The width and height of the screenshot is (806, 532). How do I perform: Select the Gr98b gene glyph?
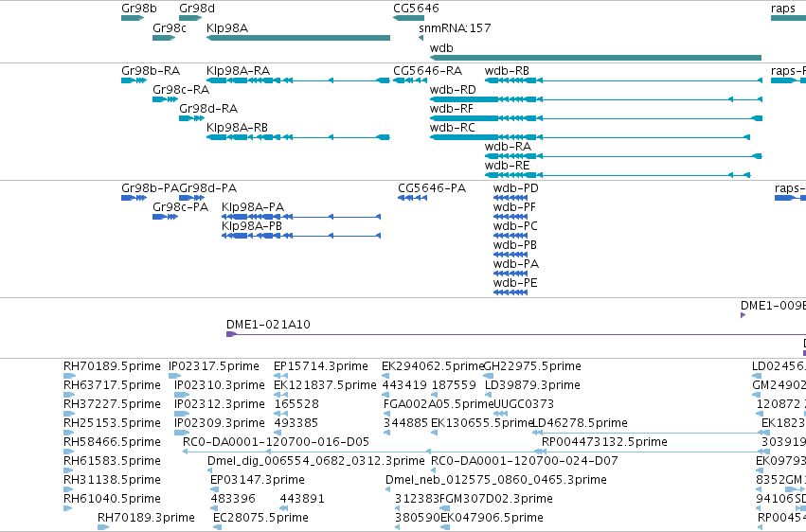click(133, 19)
